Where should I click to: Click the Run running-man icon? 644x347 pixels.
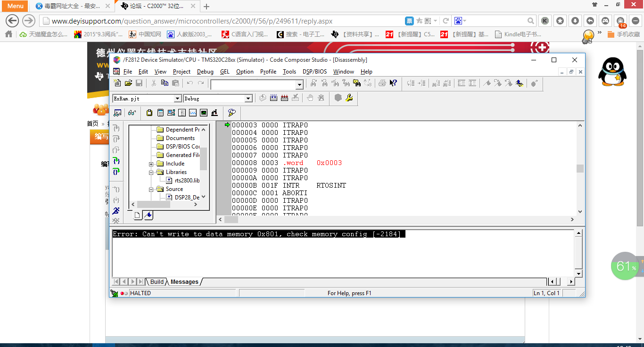click(x=116, y=211)
